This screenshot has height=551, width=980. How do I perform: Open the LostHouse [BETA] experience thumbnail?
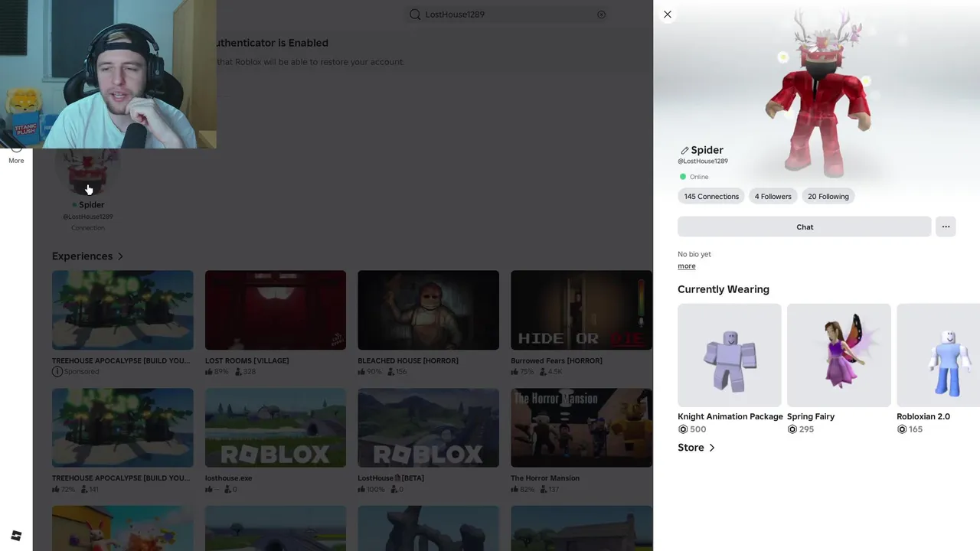click(x=428, y=428)
